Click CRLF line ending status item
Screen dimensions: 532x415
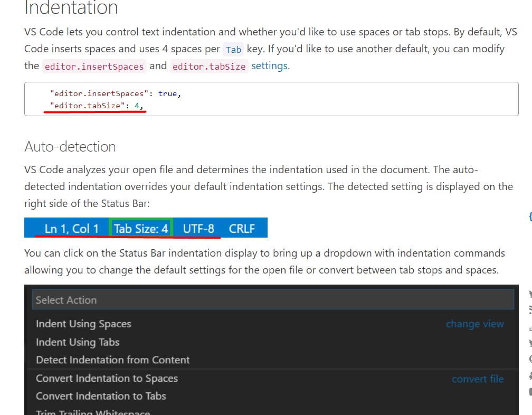click(242, 229)
